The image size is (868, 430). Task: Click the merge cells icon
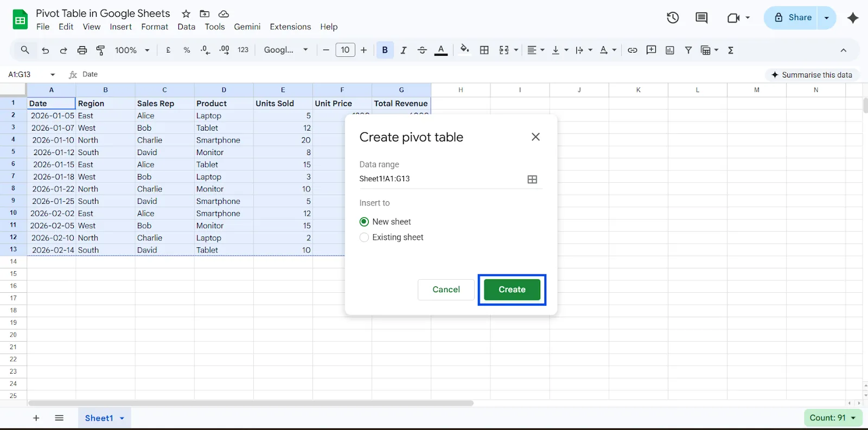click(504, 50)
